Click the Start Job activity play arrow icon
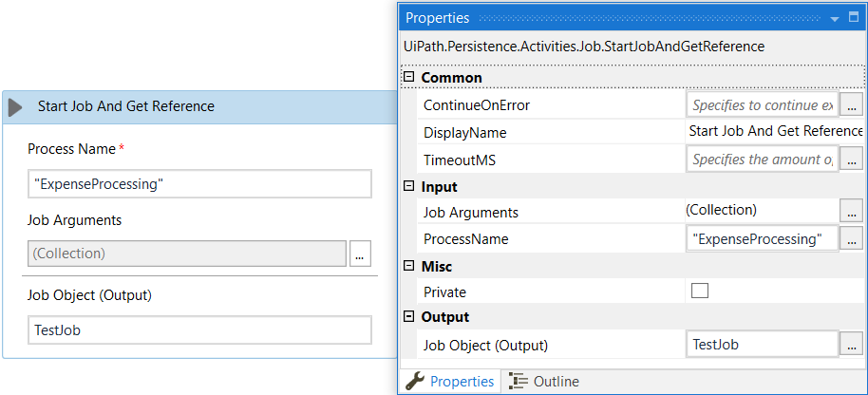 click(x=15, y=107)
